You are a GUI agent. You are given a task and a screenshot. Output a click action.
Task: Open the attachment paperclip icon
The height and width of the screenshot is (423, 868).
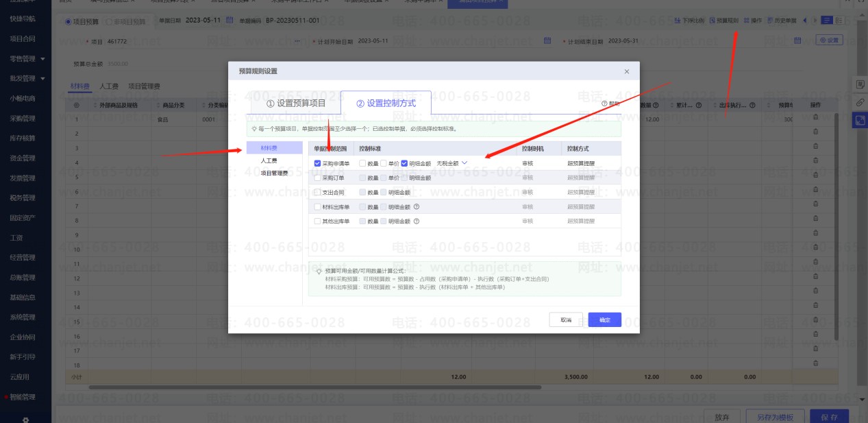(860, 102)
